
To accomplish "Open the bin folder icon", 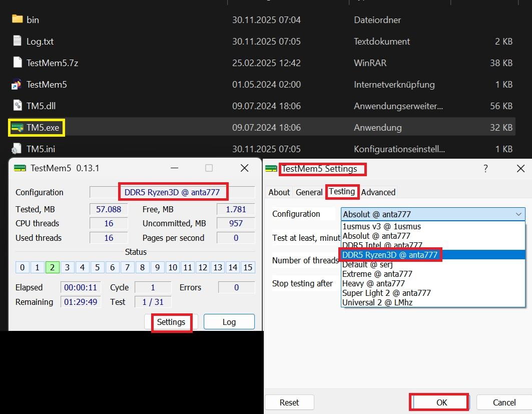I will tap(17, 19).
